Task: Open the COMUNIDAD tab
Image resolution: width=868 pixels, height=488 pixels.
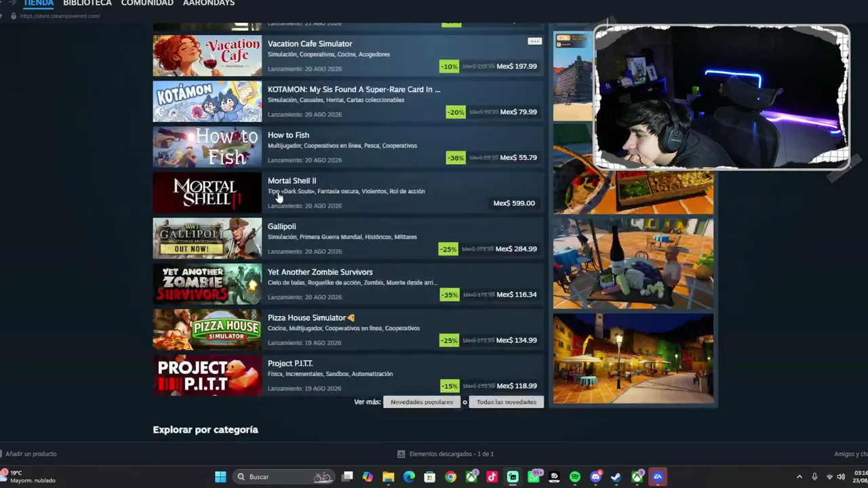Action: tap(147, 3)
